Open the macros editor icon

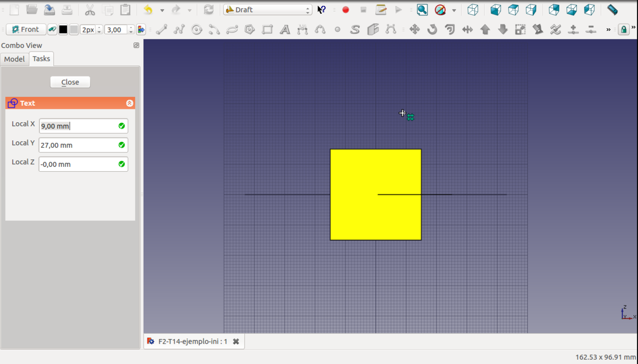[381, 10]
